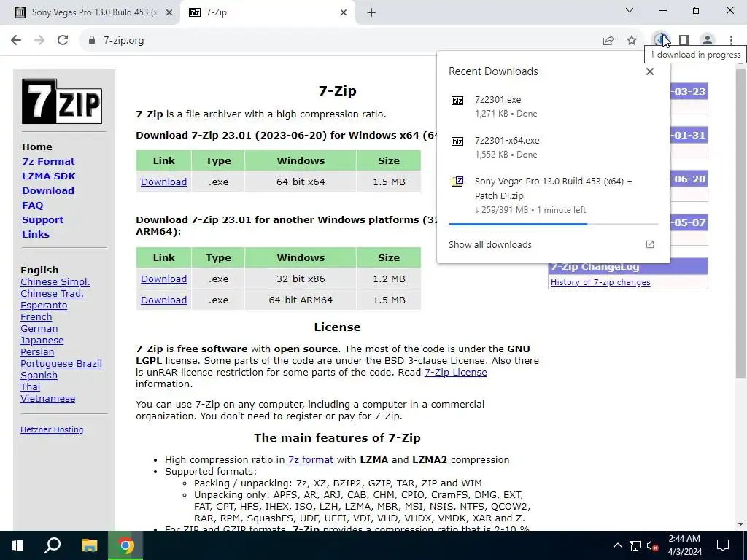The width and height of the screenshot is (747, 560).
Task: Open the 7-Zip License link
Action: point(455,373)
